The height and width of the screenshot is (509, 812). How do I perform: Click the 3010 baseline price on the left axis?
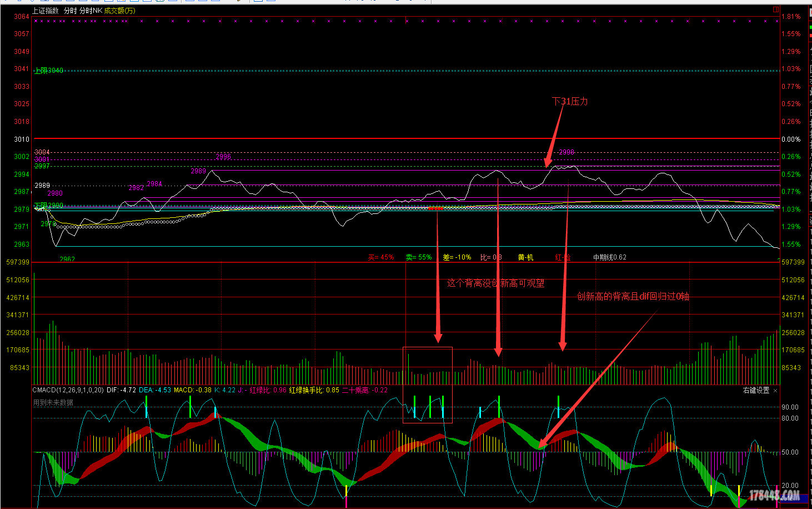tap(22, 139)
